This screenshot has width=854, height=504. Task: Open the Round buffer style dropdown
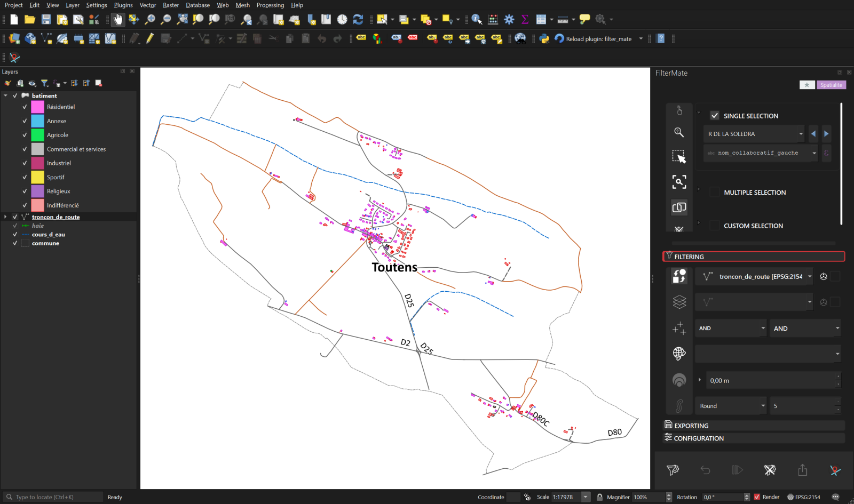[731, 406]
